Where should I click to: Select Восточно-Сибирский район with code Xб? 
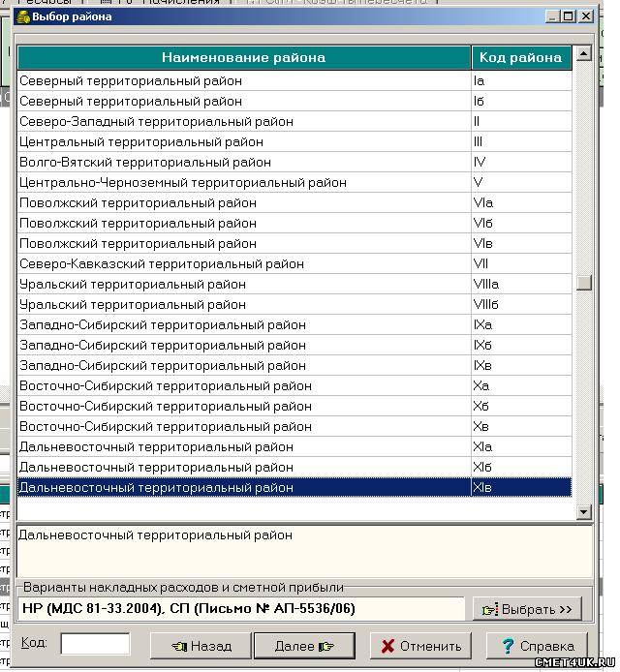pos(294,406)
